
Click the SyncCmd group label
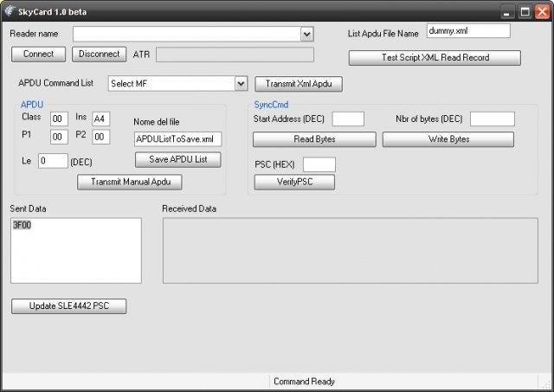(271, 105)
